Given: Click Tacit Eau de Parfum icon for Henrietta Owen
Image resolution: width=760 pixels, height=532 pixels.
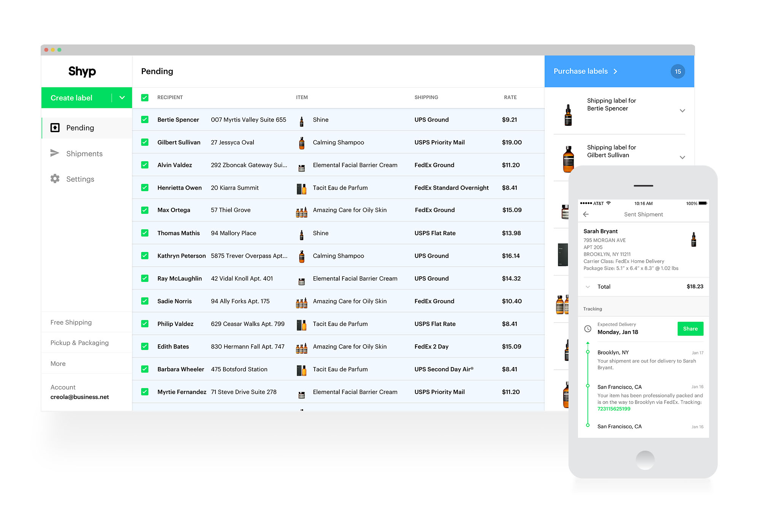Looking at the screenshot, I should [x=301, y=188].
